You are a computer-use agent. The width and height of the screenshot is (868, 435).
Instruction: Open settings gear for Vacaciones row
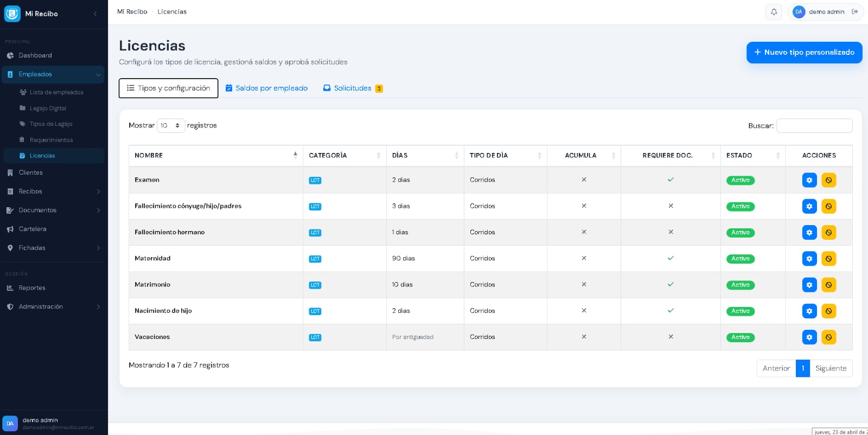pyautogui.click(x=809, y=337)
